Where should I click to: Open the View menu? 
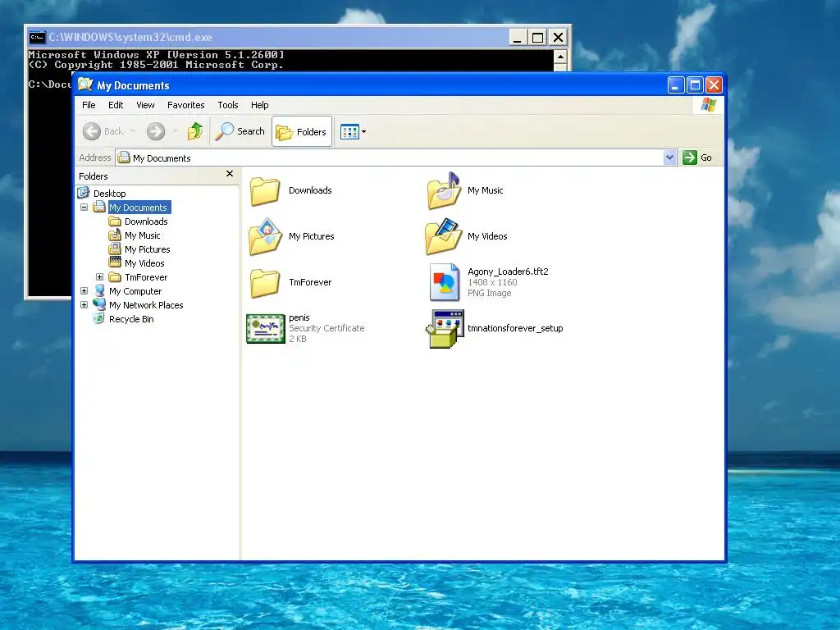145,105
